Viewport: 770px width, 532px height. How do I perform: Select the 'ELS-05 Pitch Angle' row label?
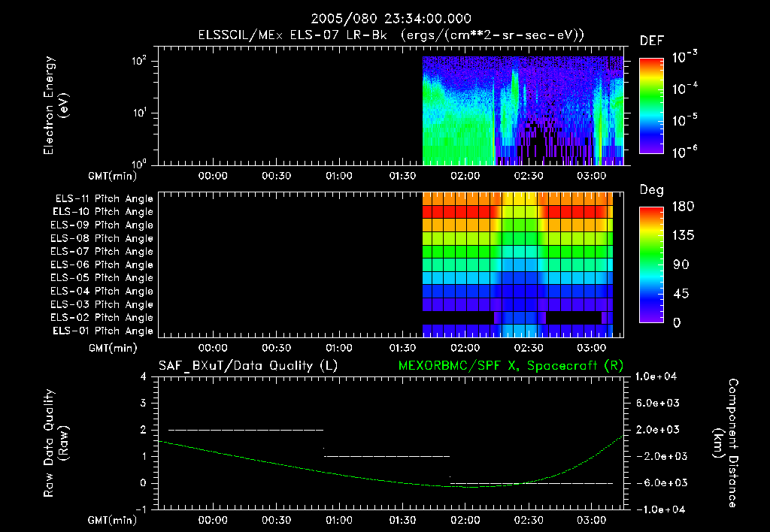click(x=102, y=278)
